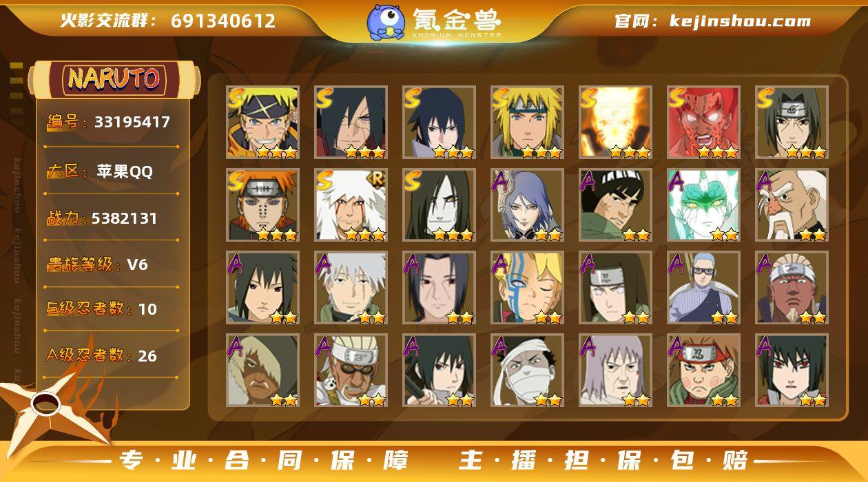This screenshot has width=868, height=482.
Task: Choose the red-skinned Might Guy S-rank portrait
Action: point(703,122)
